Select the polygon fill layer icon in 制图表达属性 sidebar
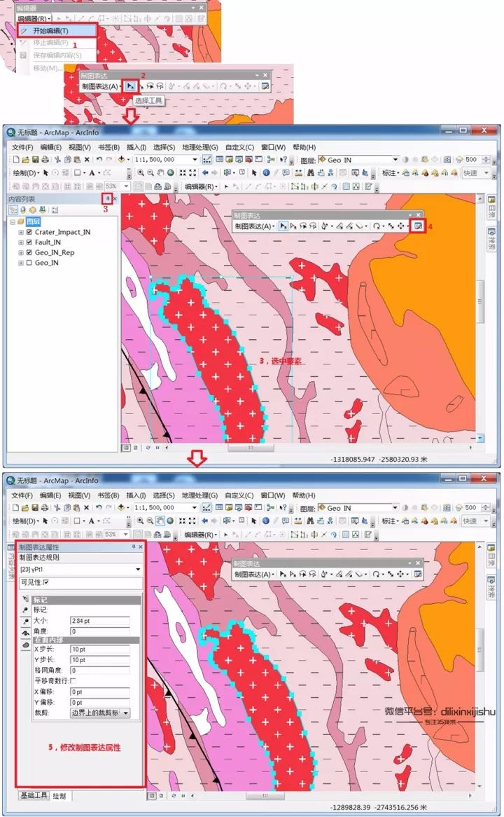504x817 pixels. coord(25,645)
